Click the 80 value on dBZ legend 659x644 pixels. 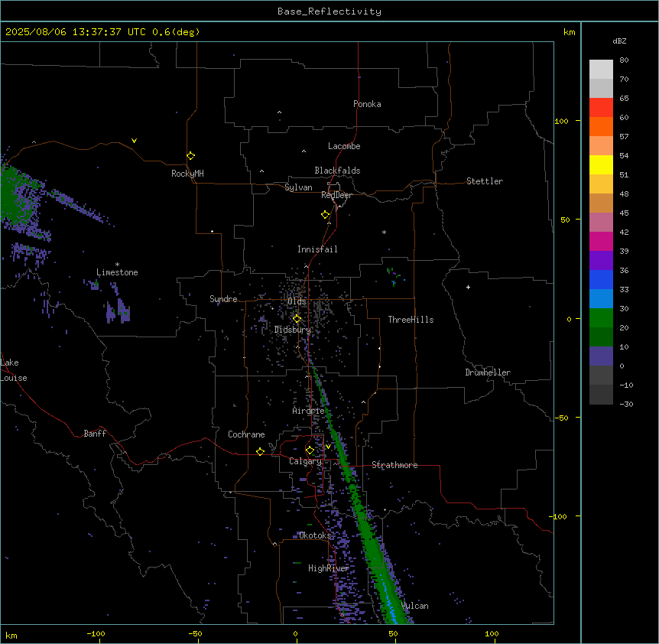click(x=624, y=60)
